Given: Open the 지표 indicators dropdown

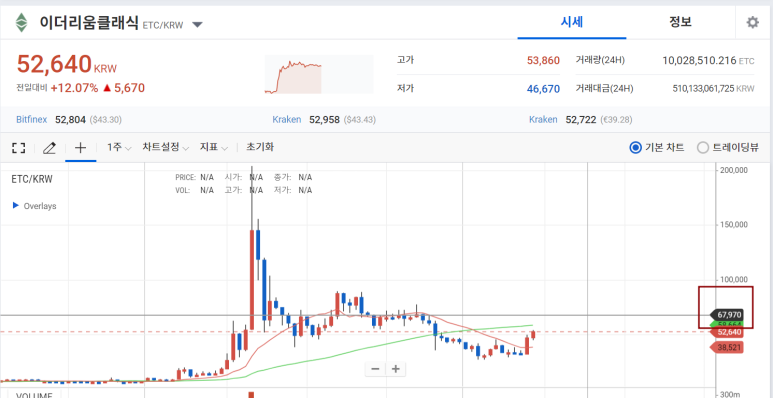Looking at the screenshot, I should [213, 147].
